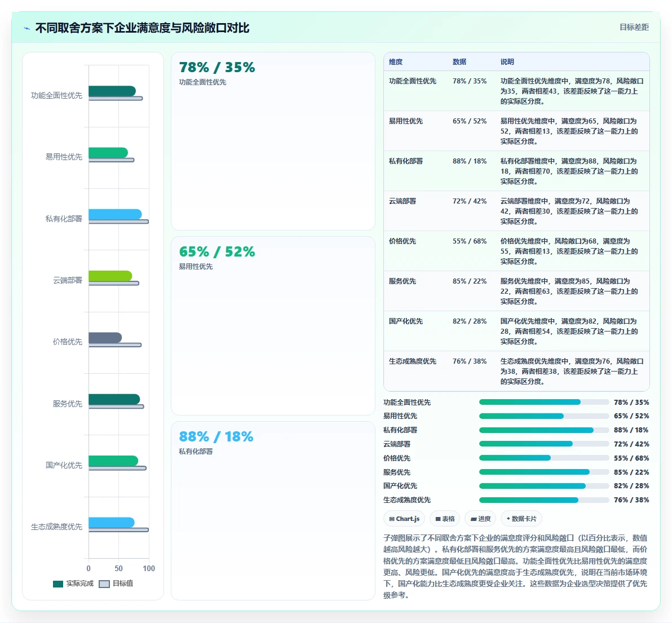This screenshot has height=623, width=672.
Task: Click the green 易用性优先 bar in the chart
Action: (x=108, y=153)
